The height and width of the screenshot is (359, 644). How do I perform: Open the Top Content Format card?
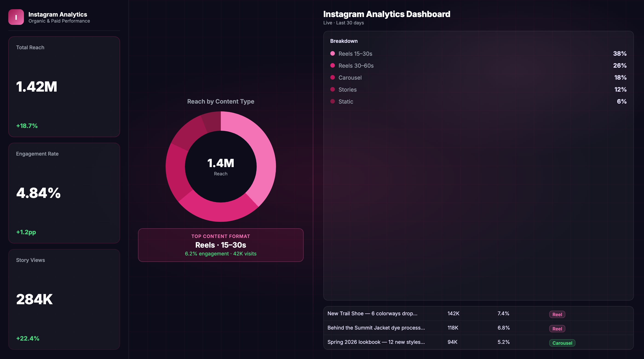click(221, 245)
